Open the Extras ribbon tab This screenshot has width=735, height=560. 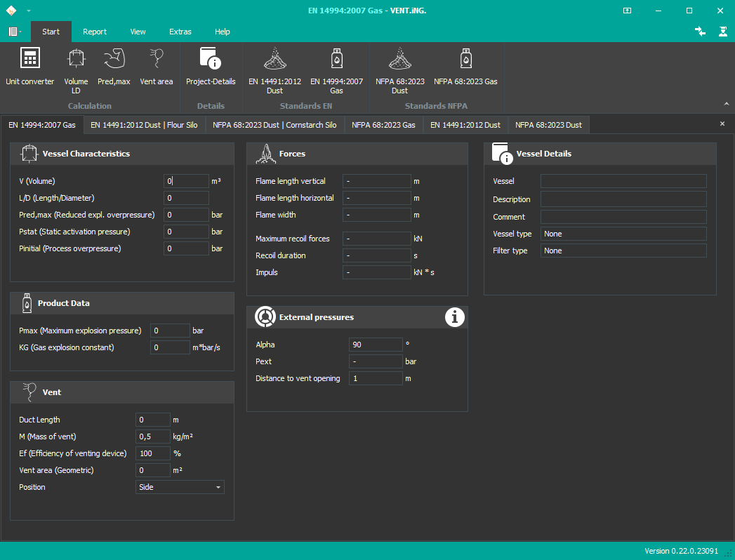coord(180,32)
